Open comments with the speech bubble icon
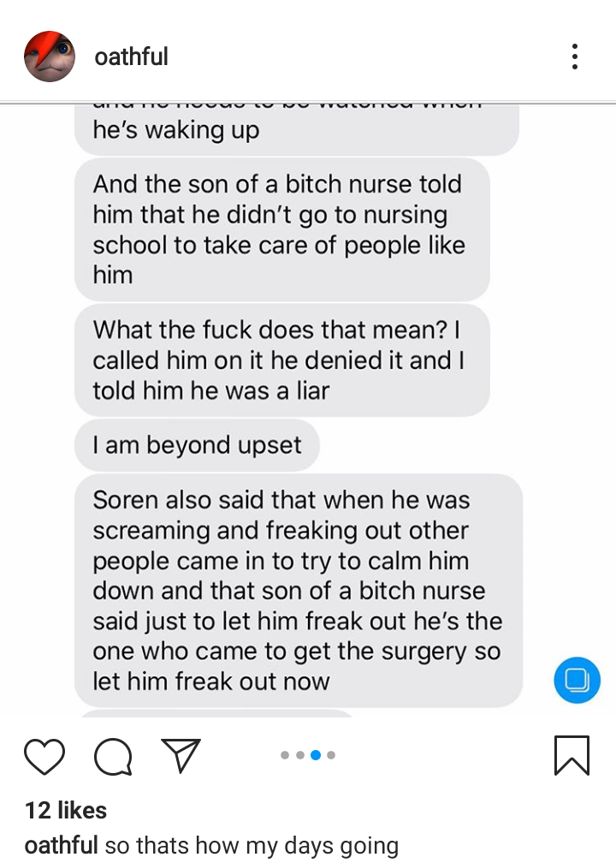 click(x=113, y=757)
